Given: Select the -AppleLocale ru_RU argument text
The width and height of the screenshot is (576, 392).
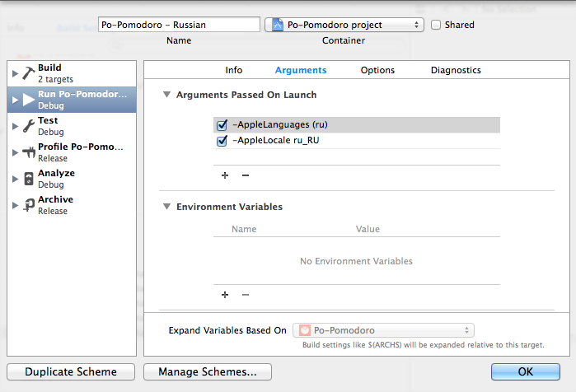Looking at the screenshot, I should (x=276, y=141).
